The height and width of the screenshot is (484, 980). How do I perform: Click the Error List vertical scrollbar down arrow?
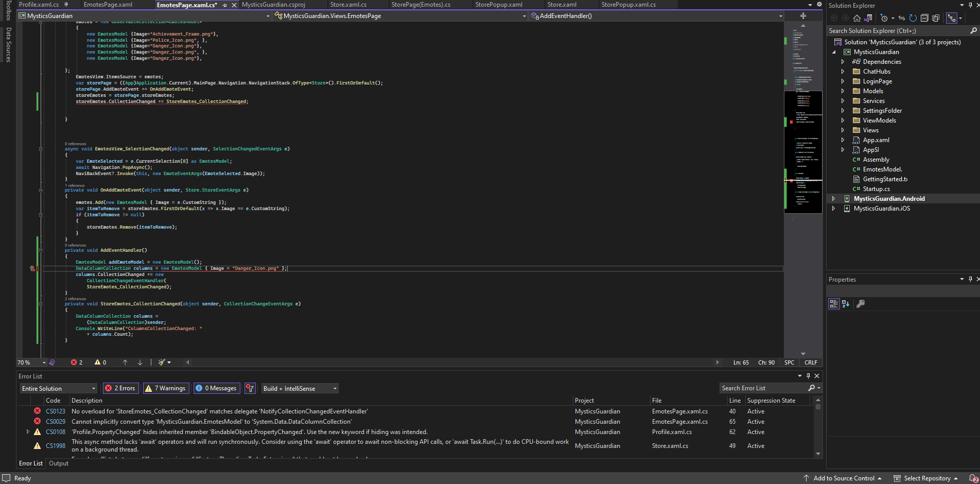tap(818, 454)
